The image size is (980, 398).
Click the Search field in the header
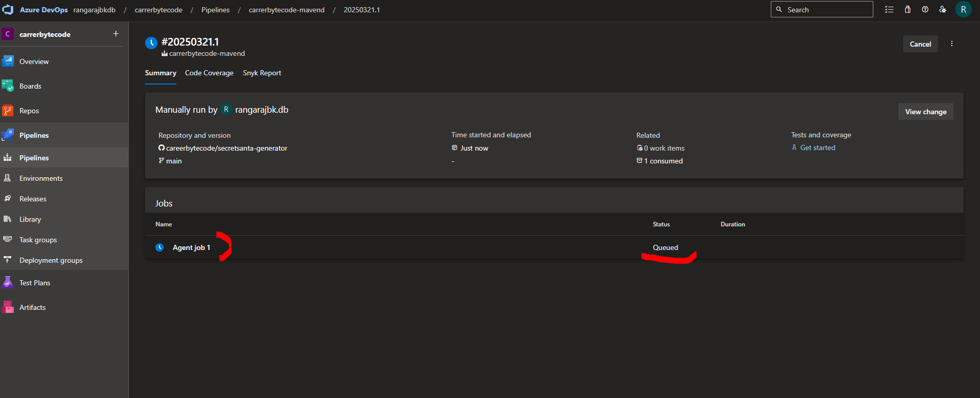822,9
